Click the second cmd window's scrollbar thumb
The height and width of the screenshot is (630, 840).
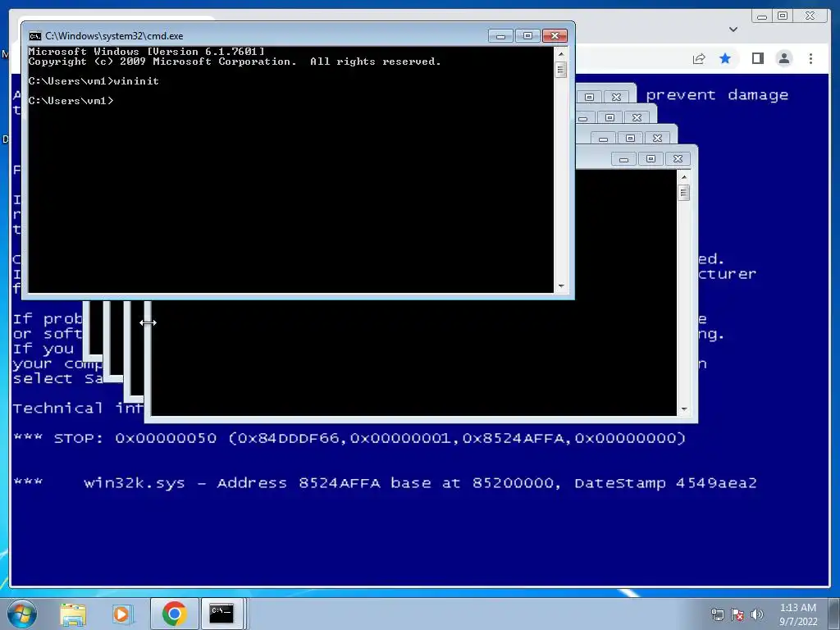683,192
